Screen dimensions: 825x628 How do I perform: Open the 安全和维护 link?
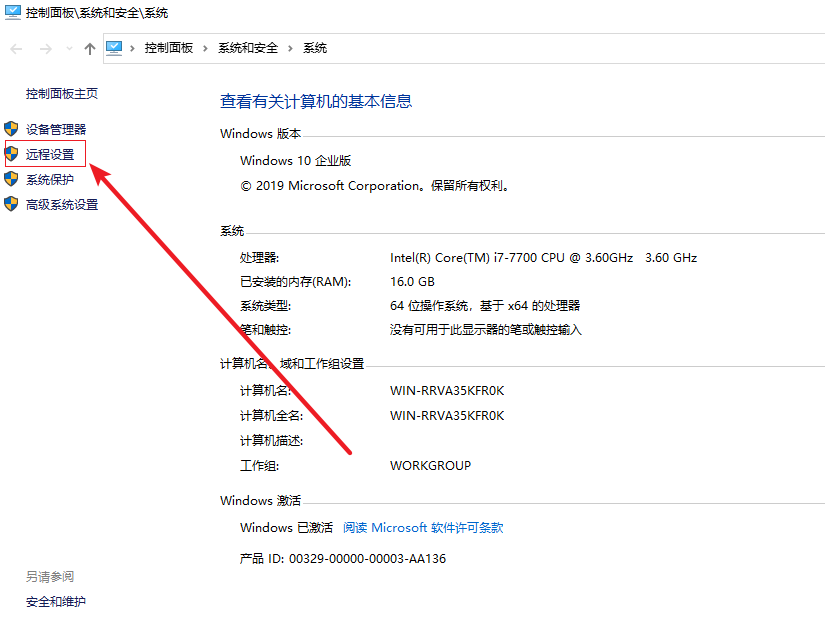pos(56,602)
